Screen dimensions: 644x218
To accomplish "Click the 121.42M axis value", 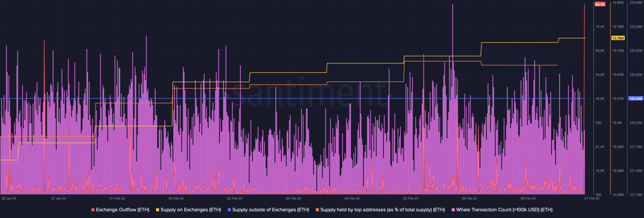I will pos(636,171).
